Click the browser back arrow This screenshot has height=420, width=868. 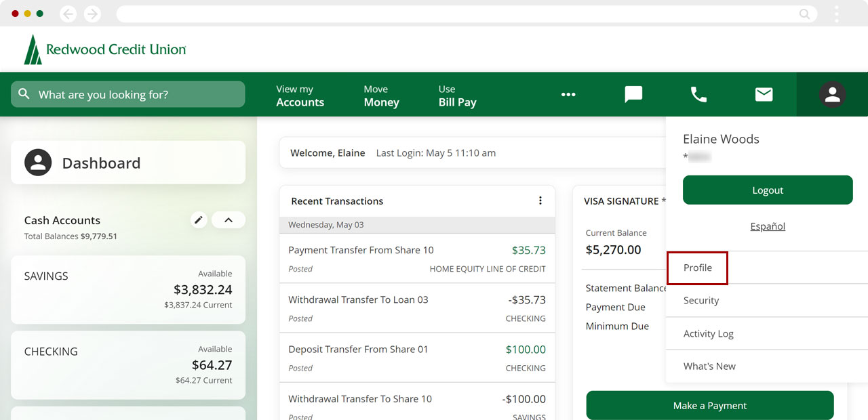[68, 14]
